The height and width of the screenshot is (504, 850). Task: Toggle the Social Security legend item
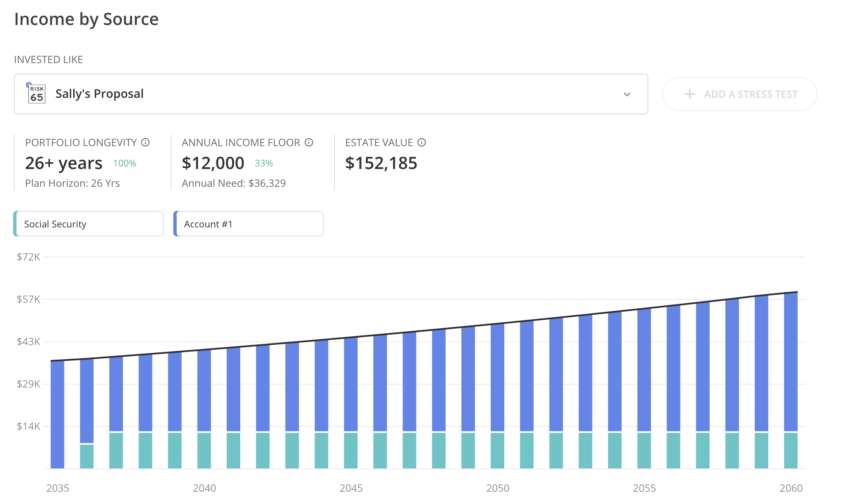tap(89, 224)
